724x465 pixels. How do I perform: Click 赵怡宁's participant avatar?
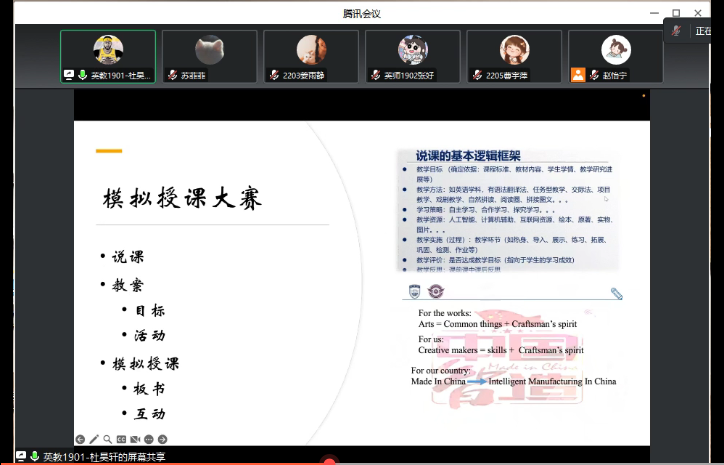tap(615, 50)
